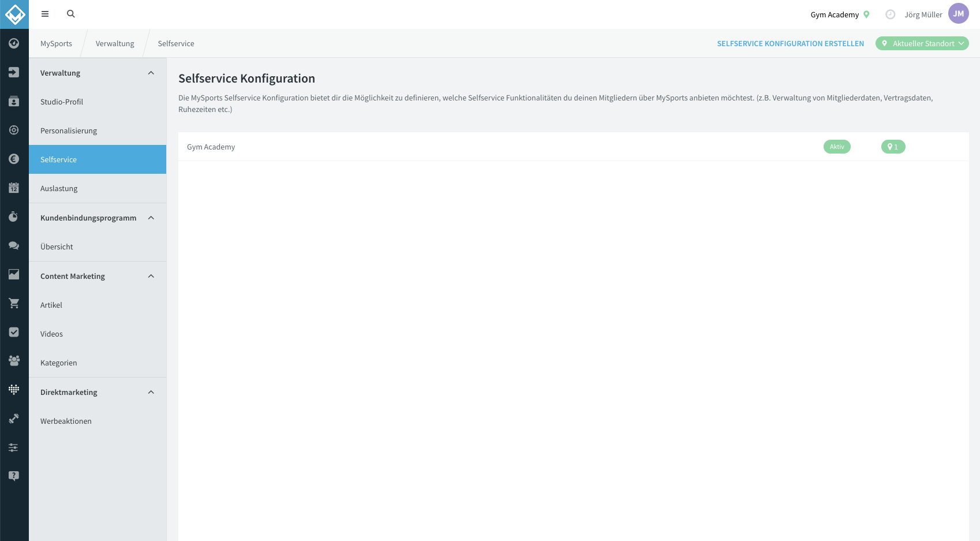The image size is (980, 541).
Task: Open Auslastung in the menu
Action: click(x=98, y=188)
